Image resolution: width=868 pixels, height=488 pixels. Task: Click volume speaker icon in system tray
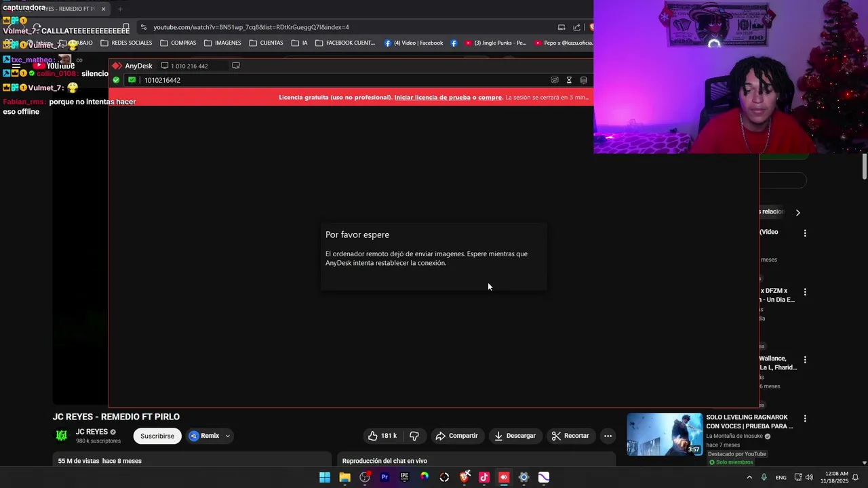[x=809, y=477]
